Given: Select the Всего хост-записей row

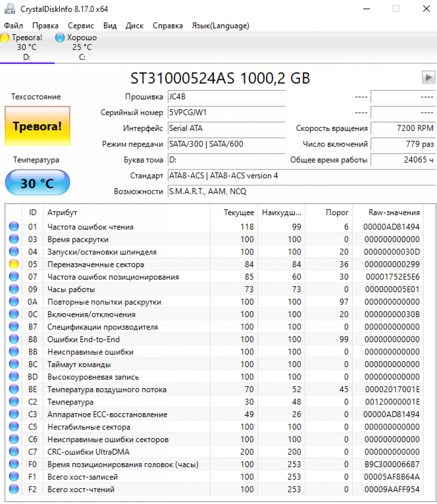Looking at the screenshot, I should pyautogui.click(x=81, y=477).
